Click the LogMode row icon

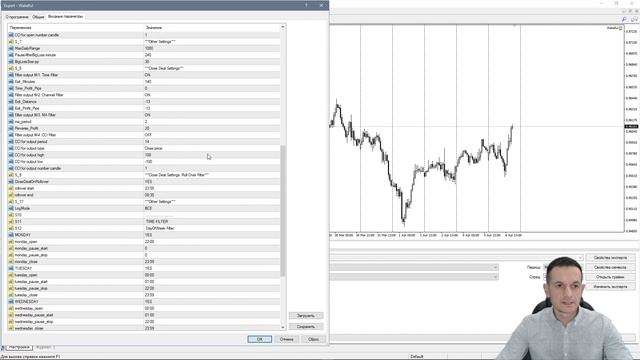[11, 208]
